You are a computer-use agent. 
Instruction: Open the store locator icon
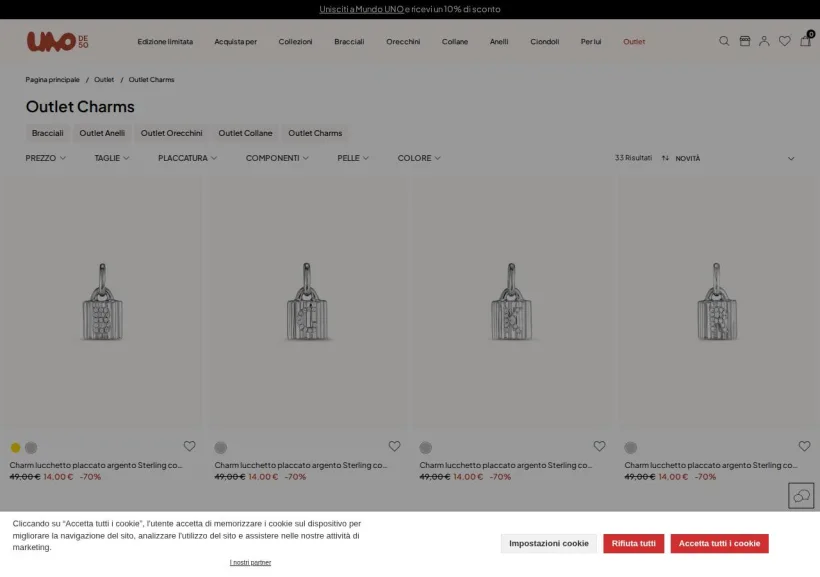(x=745, y=41)
